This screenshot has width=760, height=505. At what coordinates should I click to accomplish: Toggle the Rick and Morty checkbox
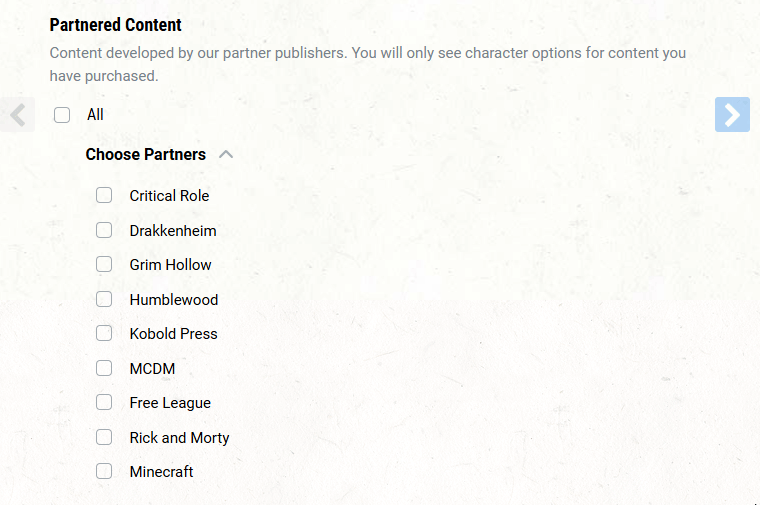coord(104,437)
